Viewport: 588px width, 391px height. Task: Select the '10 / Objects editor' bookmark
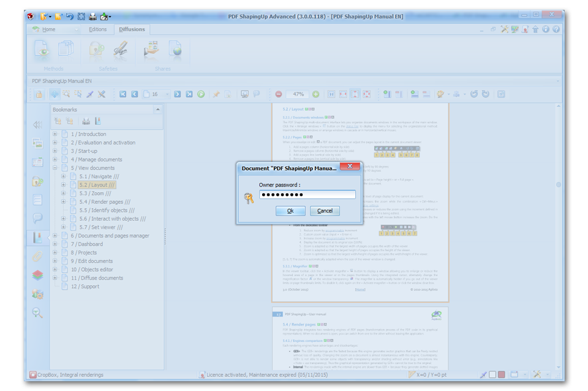pyautogui.click(x=92, y=270)
